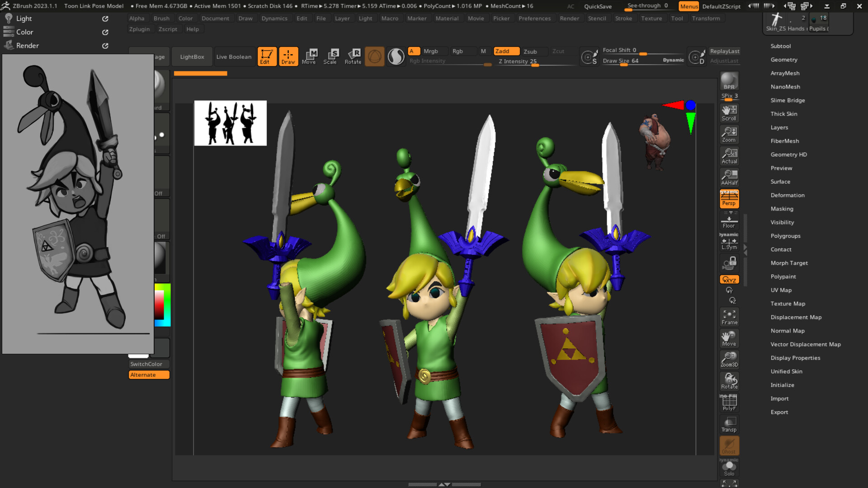Click the AAHalf icon on right shelf
Image resolution: width=868 pixels, height=488 pixels.
(x=729, y=177)
